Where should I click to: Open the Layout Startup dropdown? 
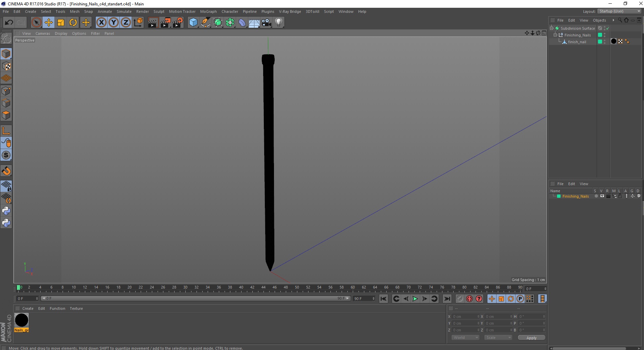620,11
